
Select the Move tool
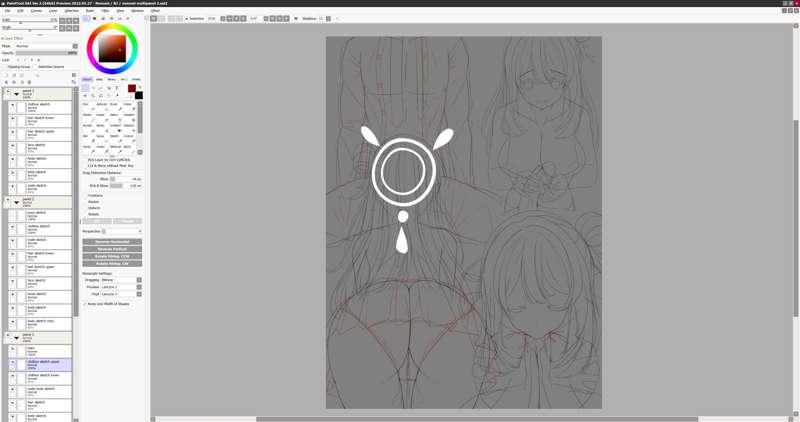point(85,95)
